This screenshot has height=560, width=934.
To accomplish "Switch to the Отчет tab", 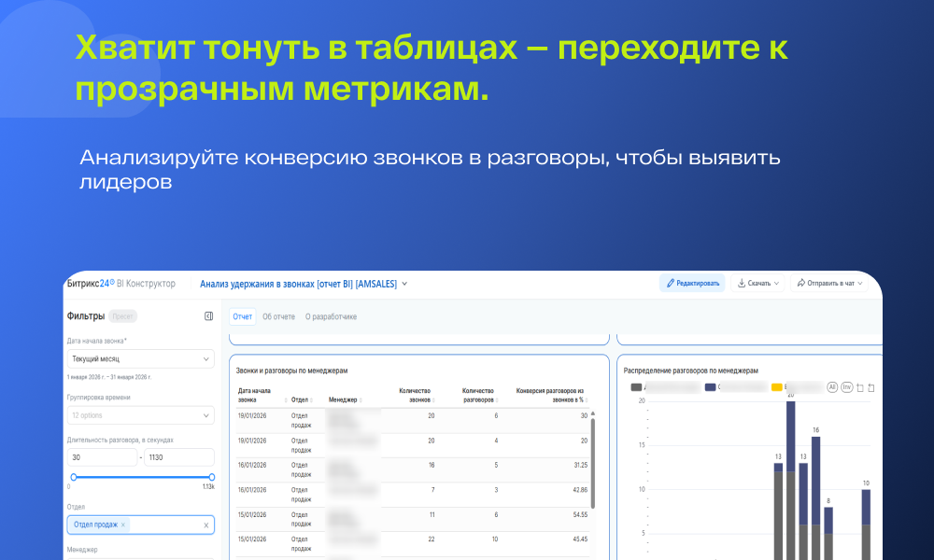I will [x=243, y=316].
